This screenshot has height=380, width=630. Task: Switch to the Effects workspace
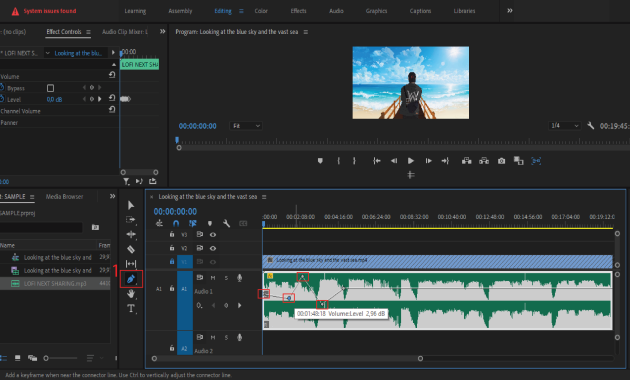pos(299,11)
